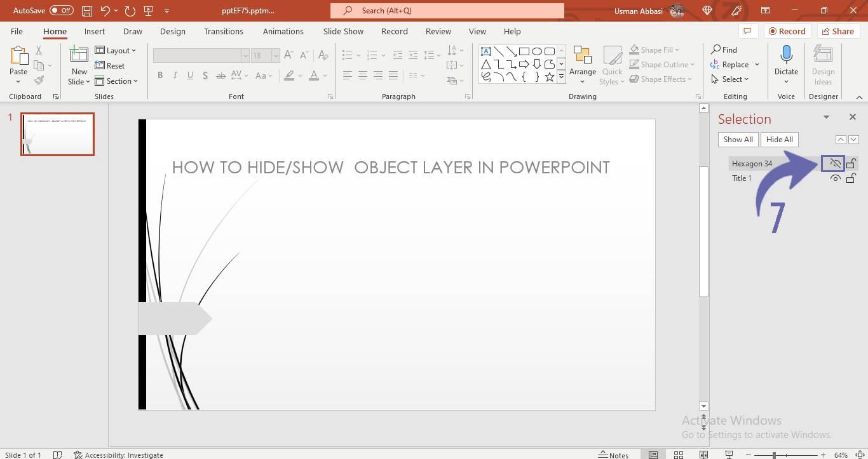This screenshot has height=459, width=868.
Task: Expand the Shape Fill dropdown
Action: coord(677,50)
